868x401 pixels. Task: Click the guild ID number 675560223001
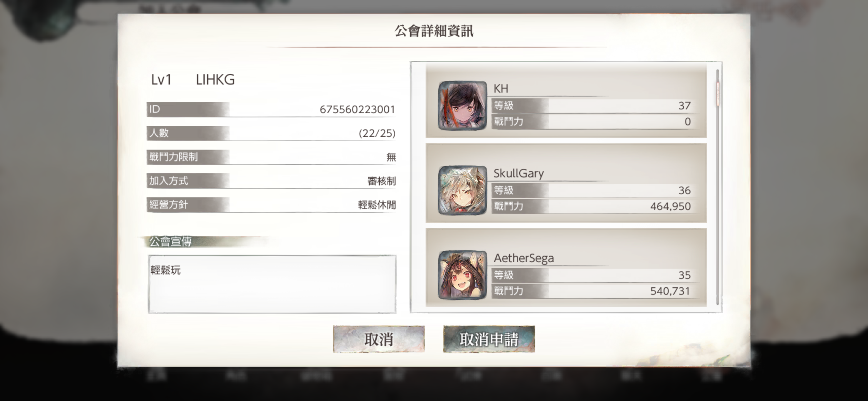click(357, 109)
